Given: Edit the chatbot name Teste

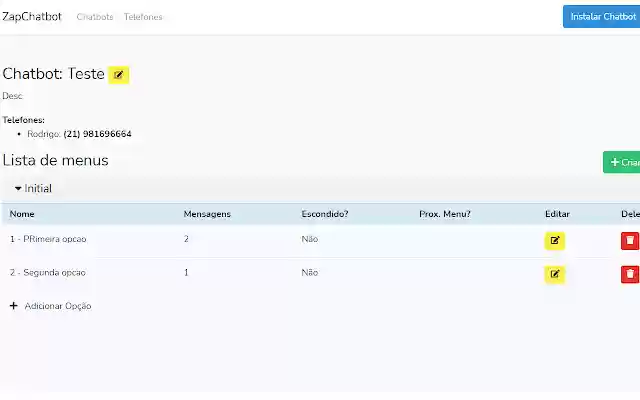Looking at the screenshot, I should [x=118, y=75].
